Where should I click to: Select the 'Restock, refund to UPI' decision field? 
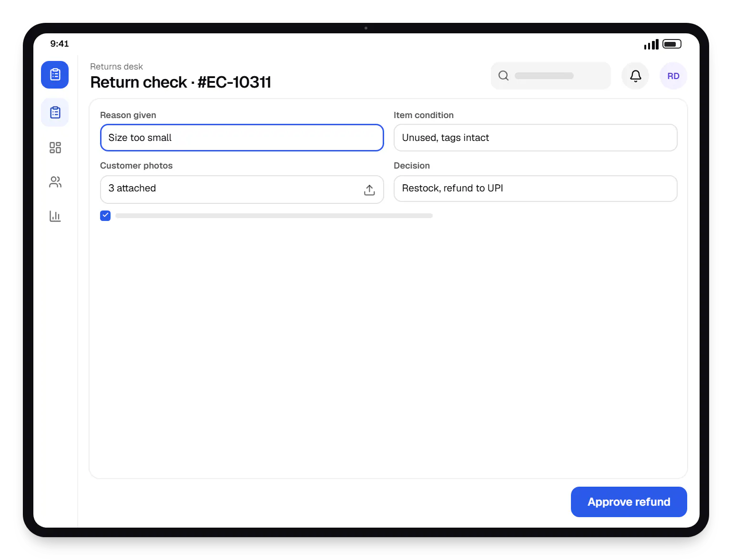[536, 189]
